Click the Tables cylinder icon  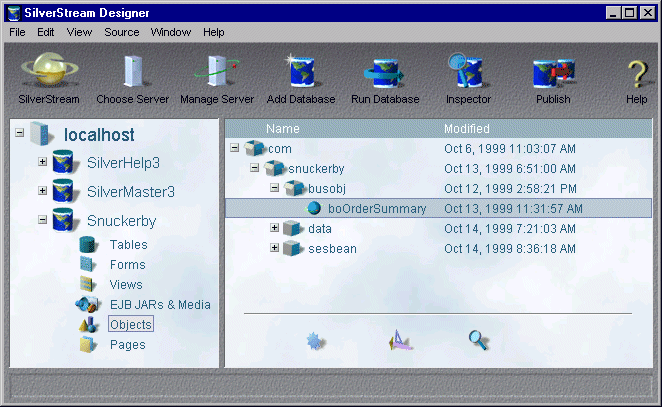[88, 244]
